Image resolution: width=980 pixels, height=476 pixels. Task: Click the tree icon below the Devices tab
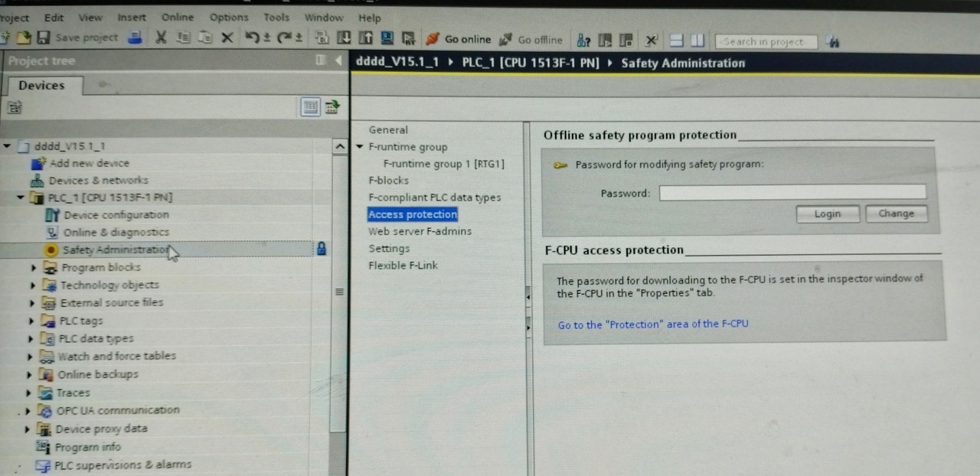[x=15, y=108]
